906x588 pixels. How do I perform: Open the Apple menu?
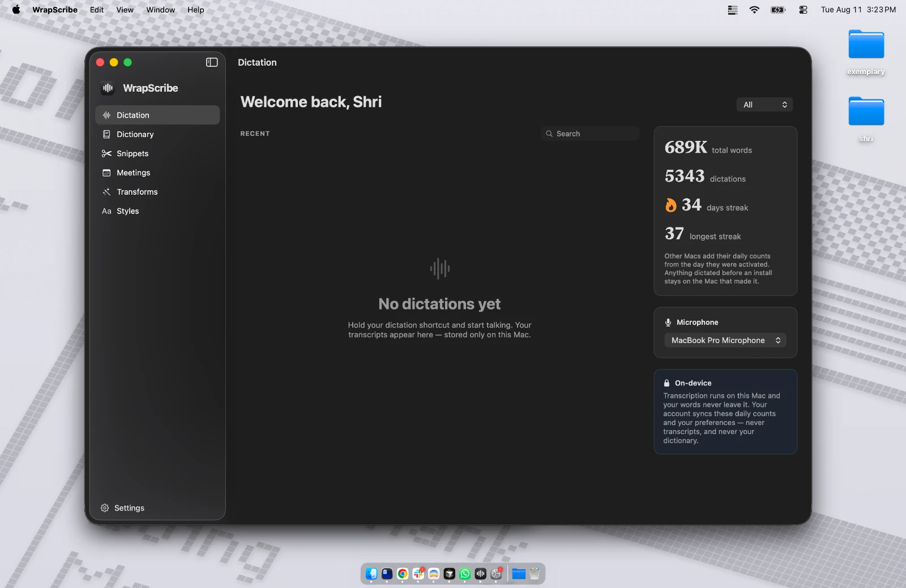point(16,10)
